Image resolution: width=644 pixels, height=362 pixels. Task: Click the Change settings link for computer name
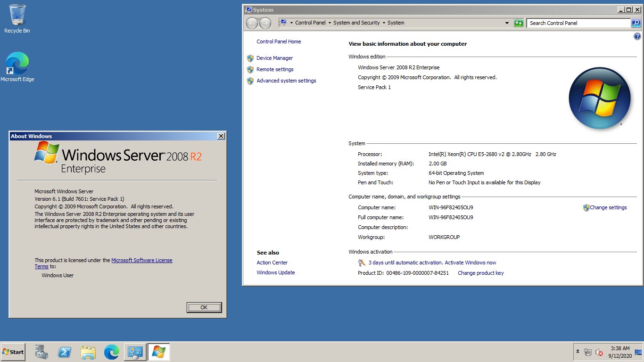click(608, 207)
